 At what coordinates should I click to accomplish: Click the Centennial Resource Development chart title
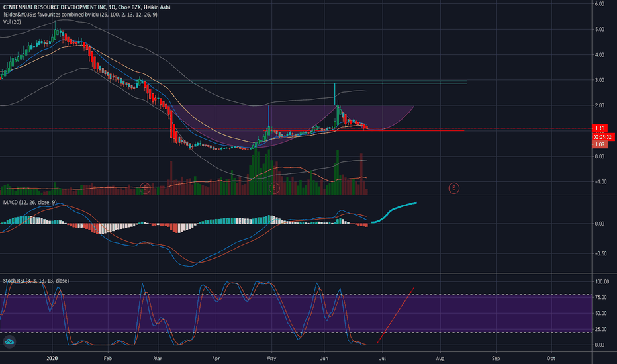point(87,7)
